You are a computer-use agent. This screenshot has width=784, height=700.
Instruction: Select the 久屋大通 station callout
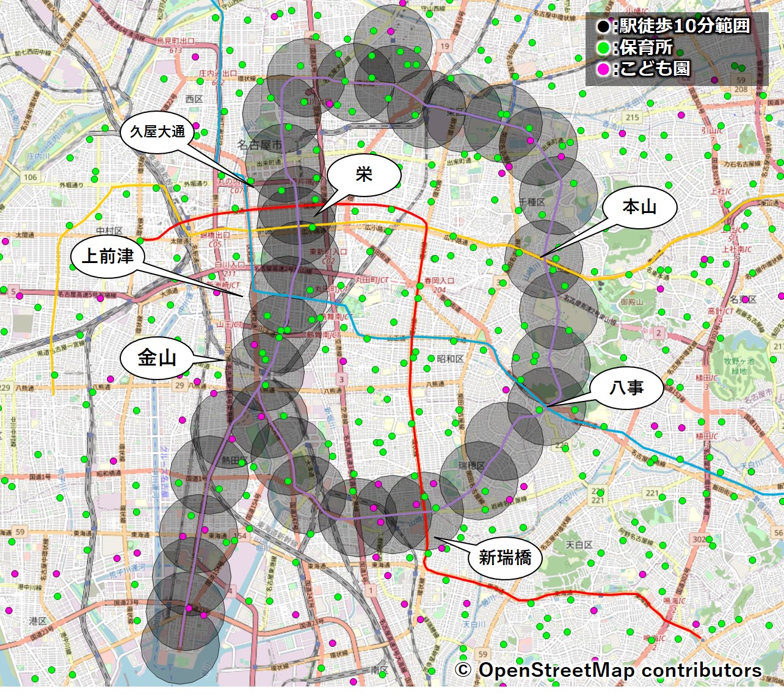point(157,131)
